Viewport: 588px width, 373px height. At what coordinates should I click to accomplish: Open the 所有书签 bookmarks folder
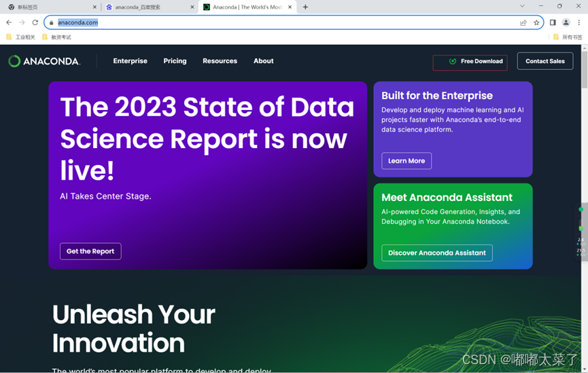tap(568, 37)
